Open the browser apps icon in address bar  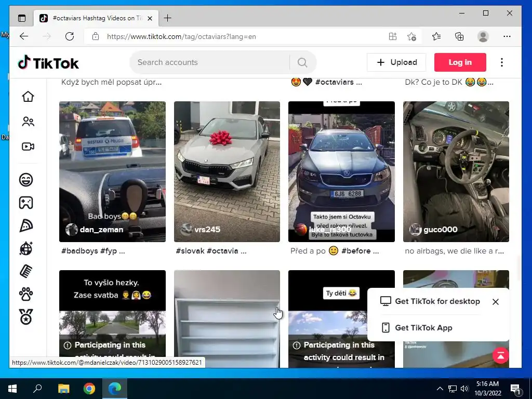coord(393,36)
